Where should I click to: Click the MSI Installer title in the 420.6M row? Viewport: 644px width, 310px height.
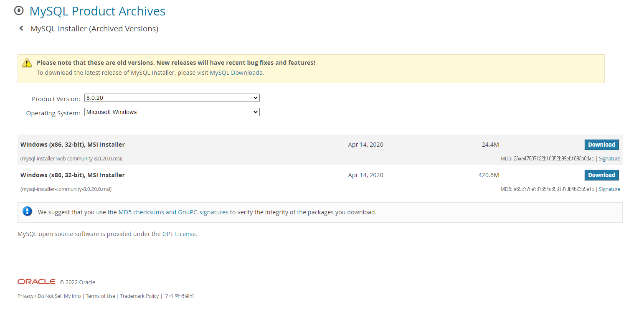tap(73, 175)
